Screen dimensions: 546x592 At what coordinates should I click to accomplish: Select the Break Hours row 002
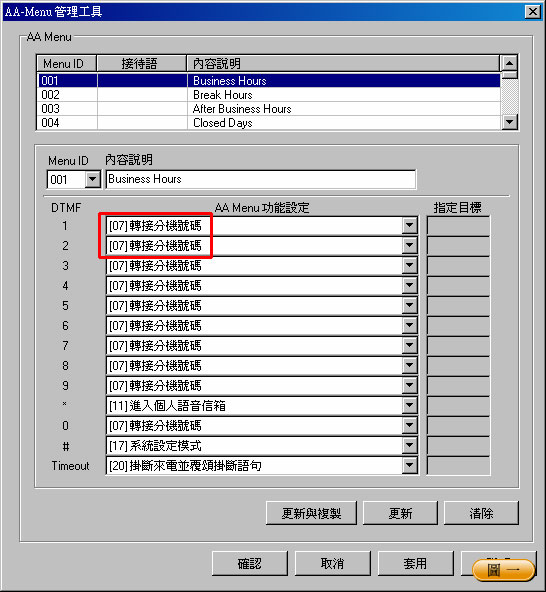[268, 95]
